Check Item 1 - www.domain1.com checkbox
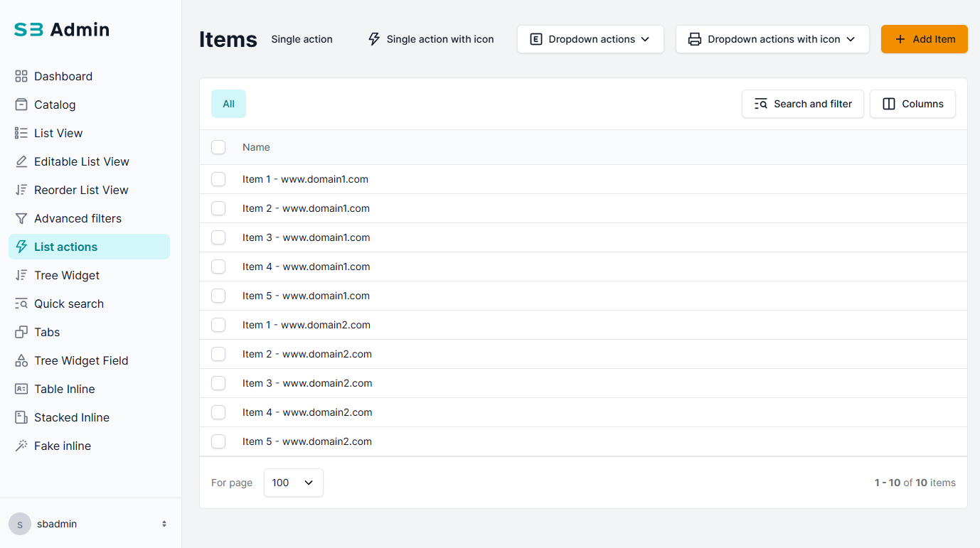The height and width of the screenshot is (548, 980). [x=218, y=179]
